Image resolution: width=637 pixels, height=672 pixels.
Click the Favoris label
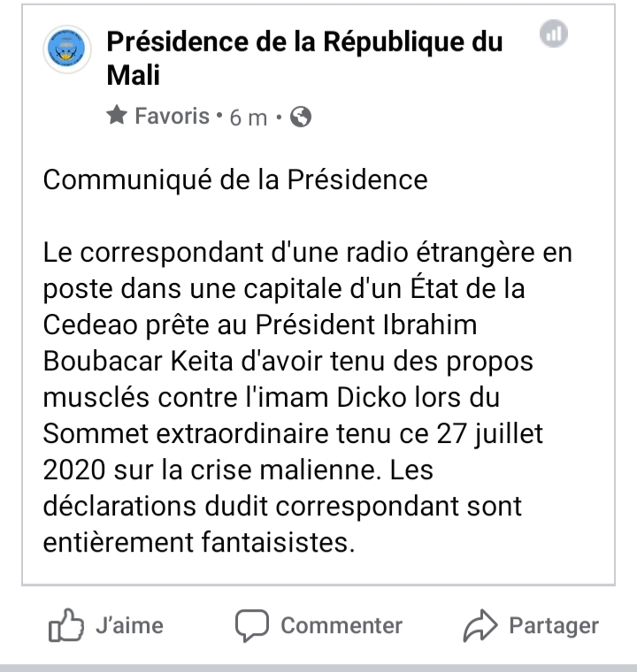click(x=172, y=116)
